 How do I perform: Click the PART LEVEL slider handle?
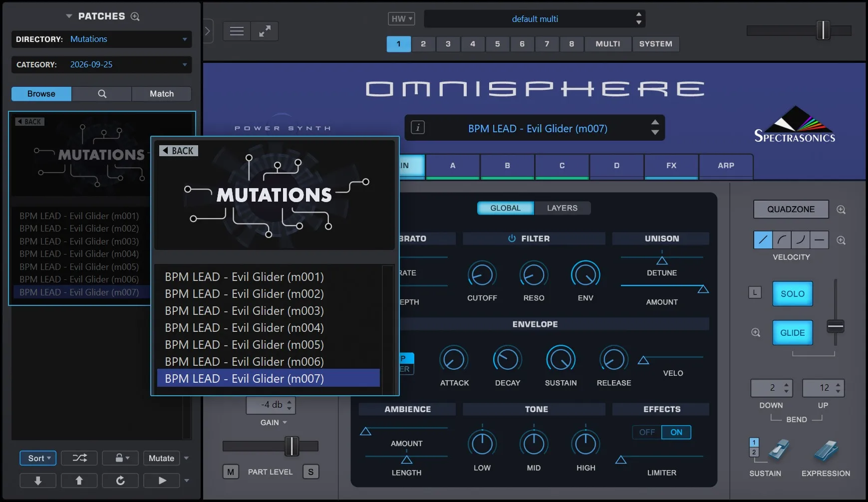coord(291,446)
